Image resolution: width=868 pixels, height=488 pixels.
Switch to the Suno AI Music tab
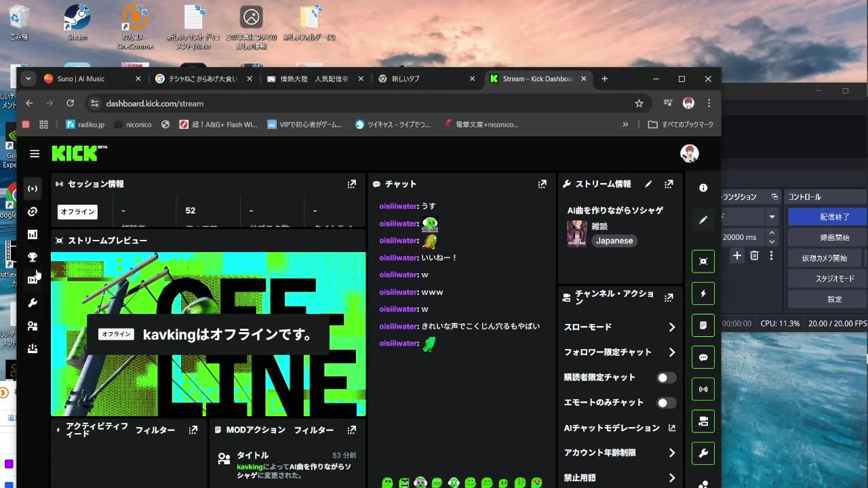[92, 79]
